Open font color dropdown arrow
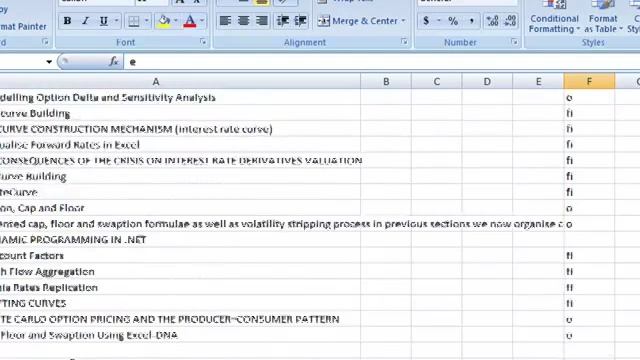The height and width of the screenshot is (360, 640). tap(202, 21)
